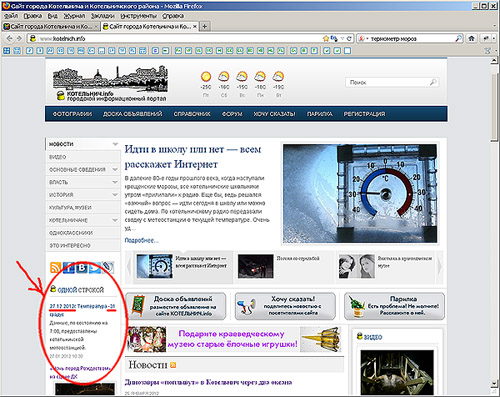Screen dimensions: 500x397
Task: Switch to the inactive background tab
Action: [51, 26]
